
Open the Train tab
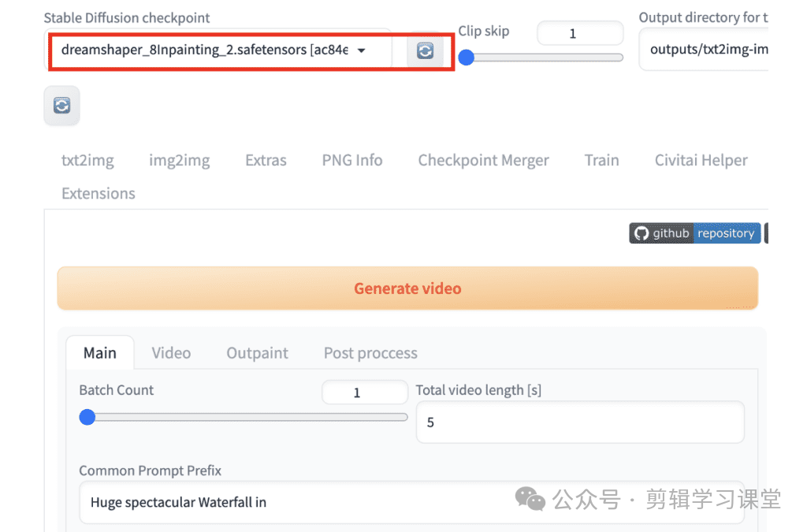click(601, 160)
